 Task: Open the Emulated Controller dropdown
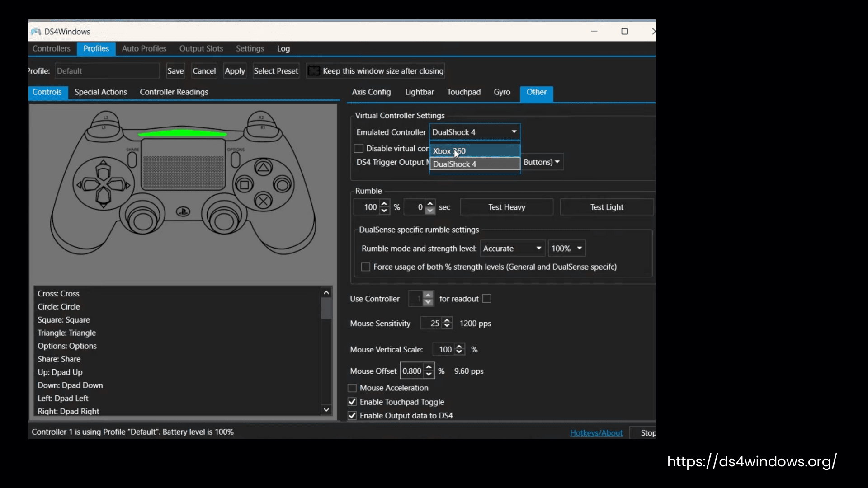(475, 132)
